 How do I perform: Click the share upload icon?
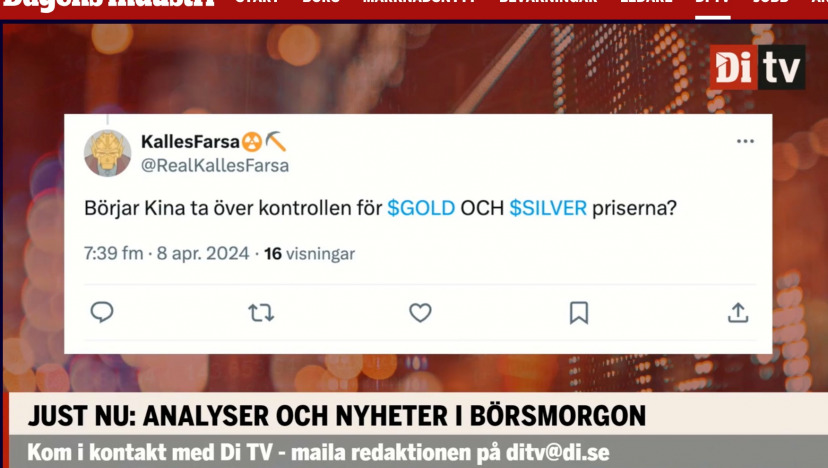click(x=738, y=312)
